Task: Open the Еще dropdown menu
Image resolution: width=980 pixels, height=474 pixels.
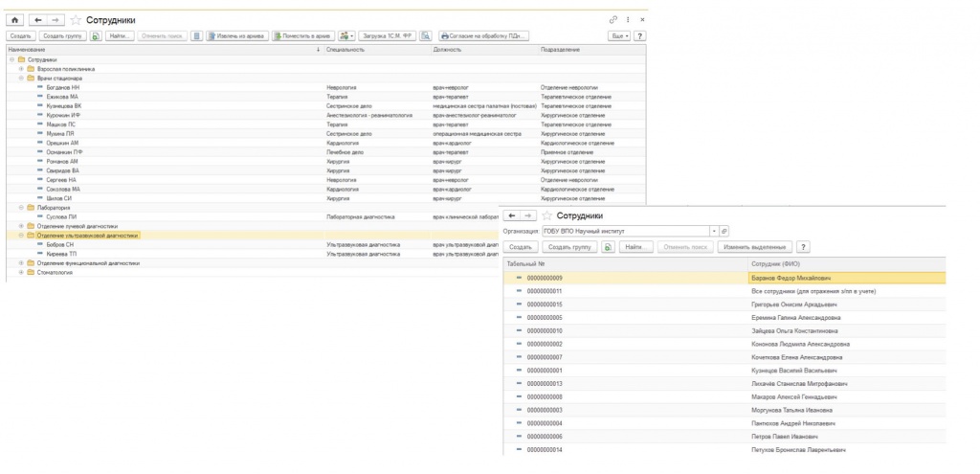Action: pos(619,36)
